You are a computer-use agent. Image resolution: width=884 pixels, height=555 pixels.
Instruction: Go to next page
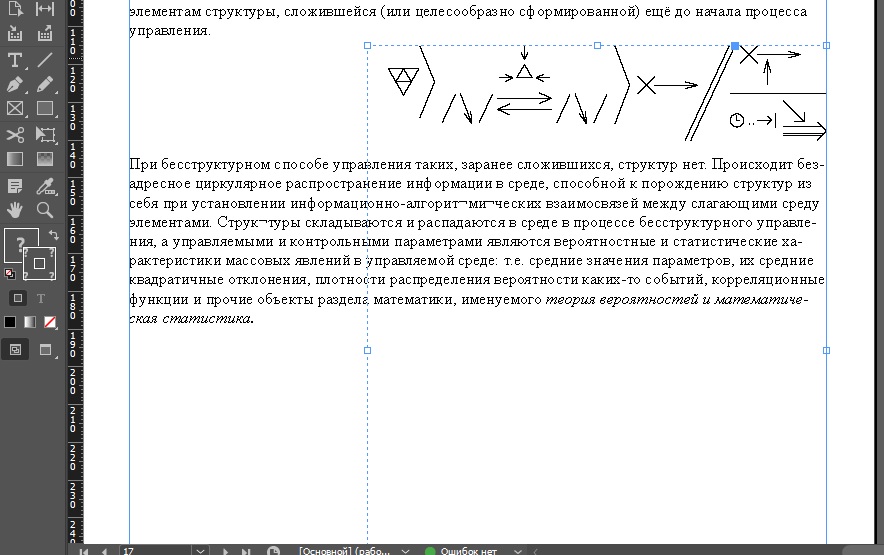225,551
